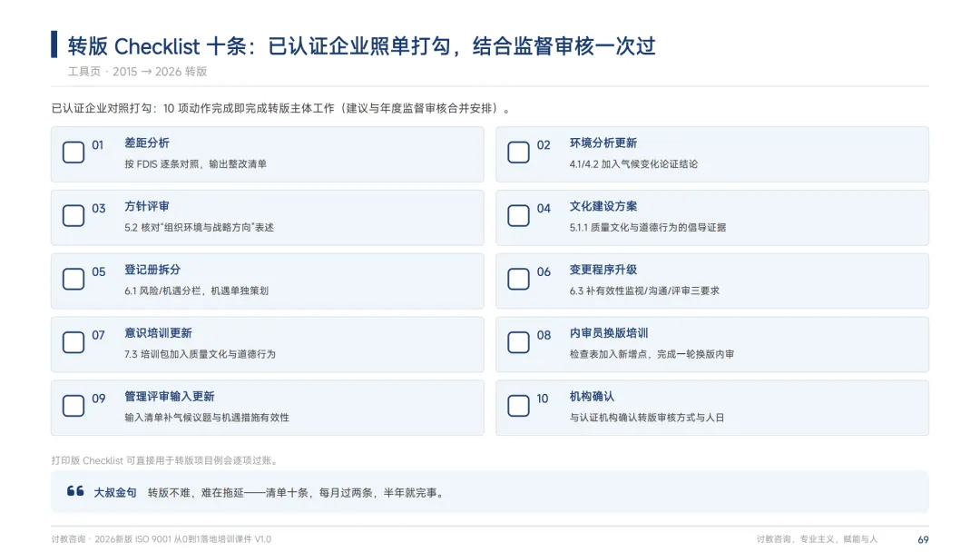Image resolution: width=980 pixels, height=552 pixels.
Task: Click the 差距分析 card heading
Action: click(146, 143)
